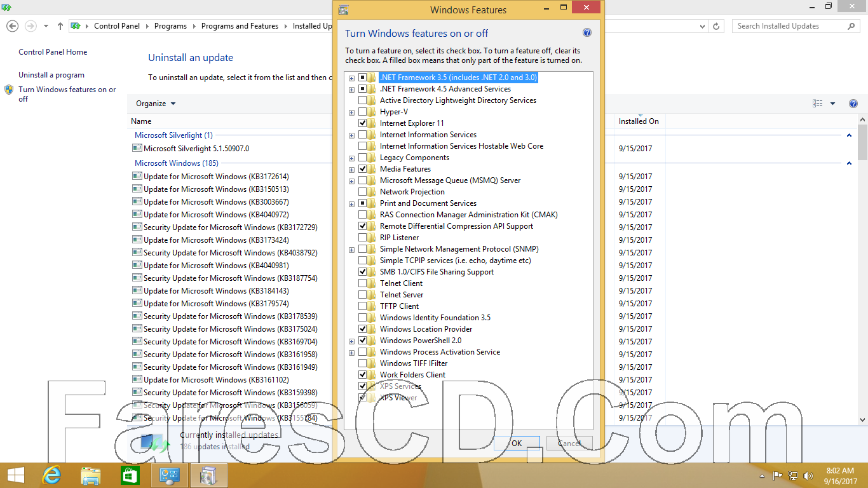Enable the TFTP Client checkbox
The height and width of the screenshot is (488, 868).
(362, 306)
